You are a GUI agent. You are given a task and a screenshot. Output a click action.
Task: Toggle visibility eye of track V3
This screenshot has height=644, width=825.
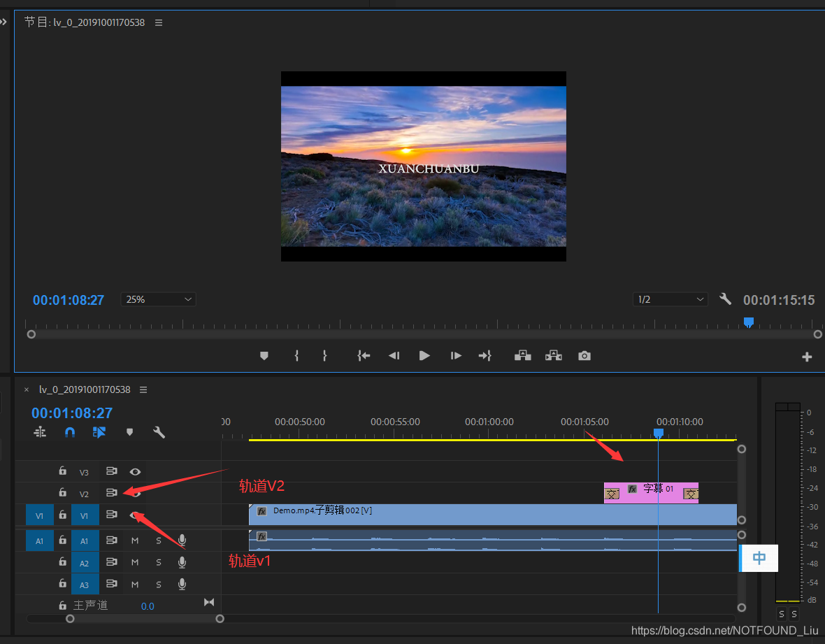(x=135, y=471)
